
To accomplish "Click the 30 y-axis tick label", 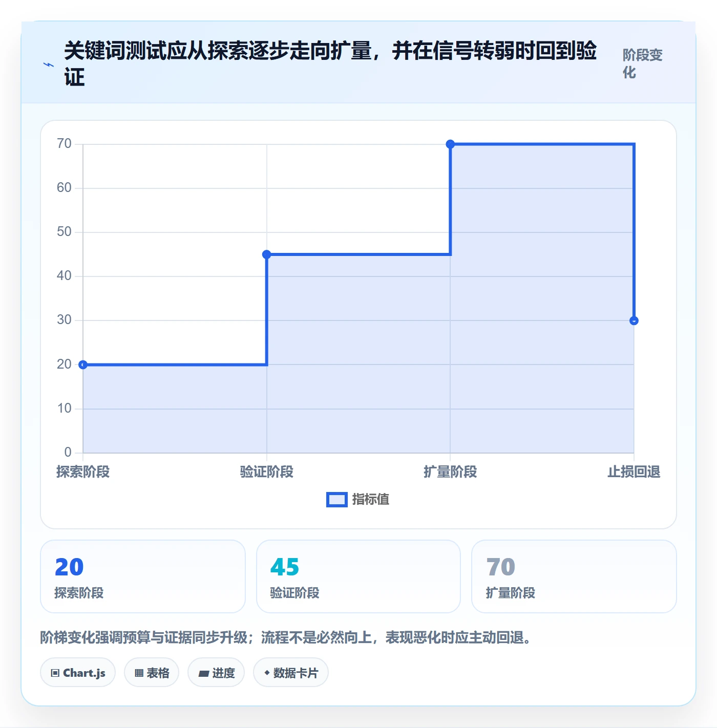I will tap(64, 319).
